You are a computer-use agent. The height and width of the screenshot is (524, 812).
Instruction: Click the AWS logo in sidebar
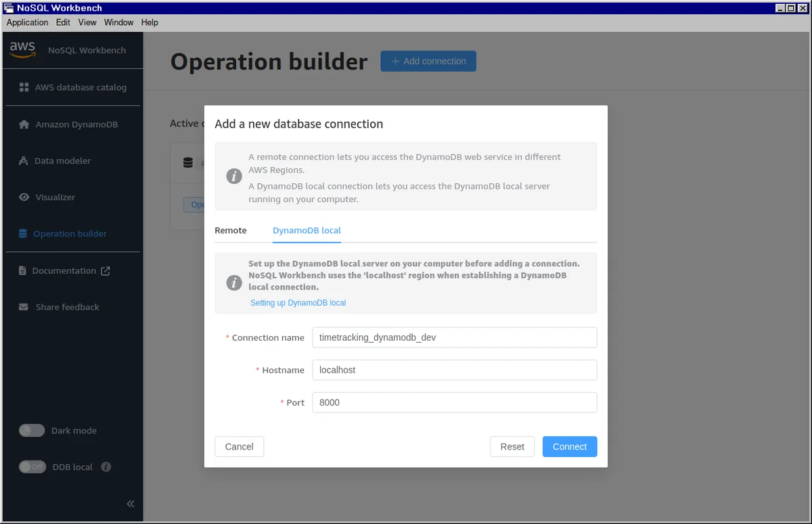click(x=22, y=49)
